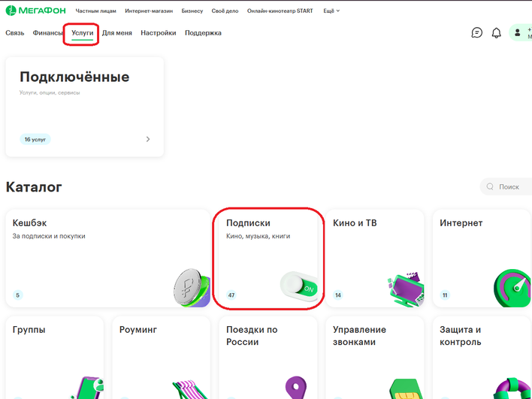Select the Услуги tab
The width and height of the screenshot is (532, 399).
[82, 33]
